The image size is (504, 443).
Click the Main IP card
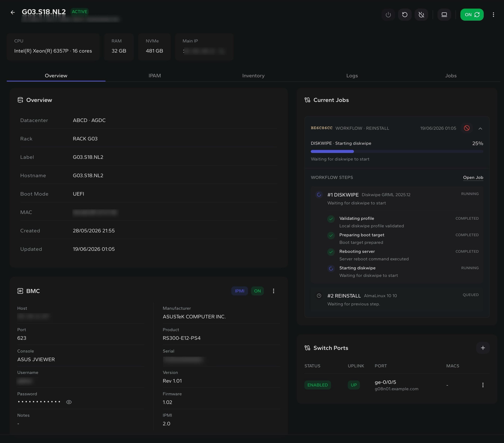tap(204, 47)
